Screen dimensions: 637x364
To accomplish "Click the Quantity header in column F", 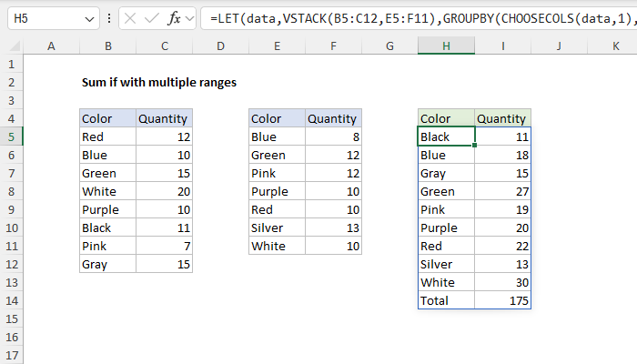I will [x=333, y=118].
